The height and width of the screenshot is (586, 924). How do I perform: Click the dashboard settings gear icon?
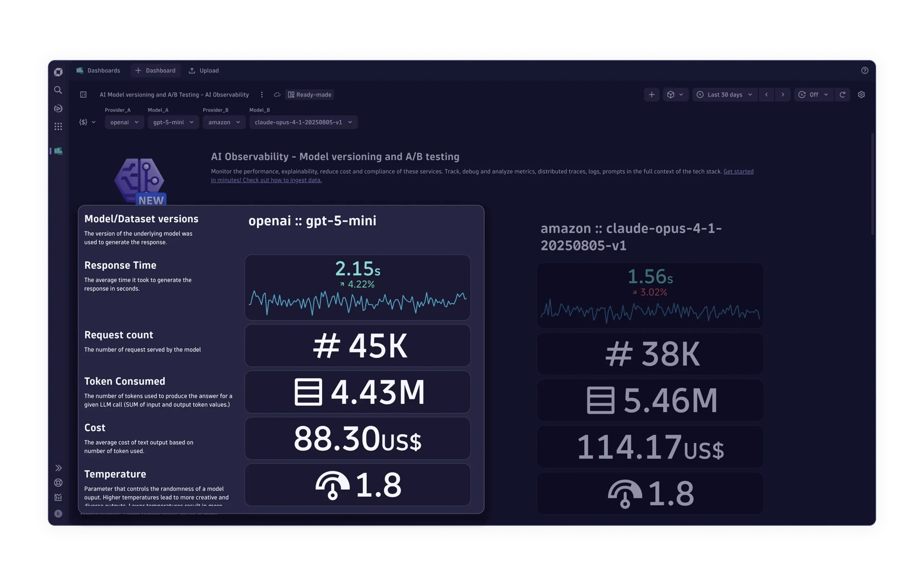[862, 94]
